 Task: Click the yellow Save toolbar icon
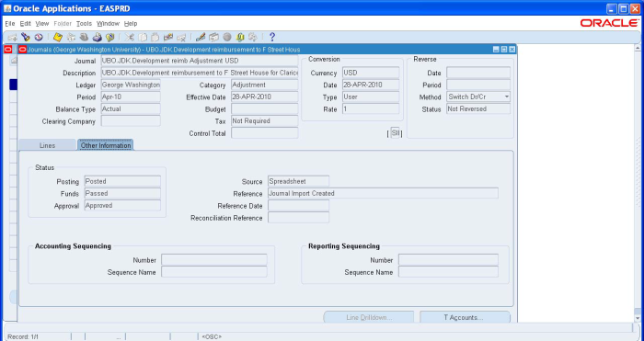coord(58,38)
